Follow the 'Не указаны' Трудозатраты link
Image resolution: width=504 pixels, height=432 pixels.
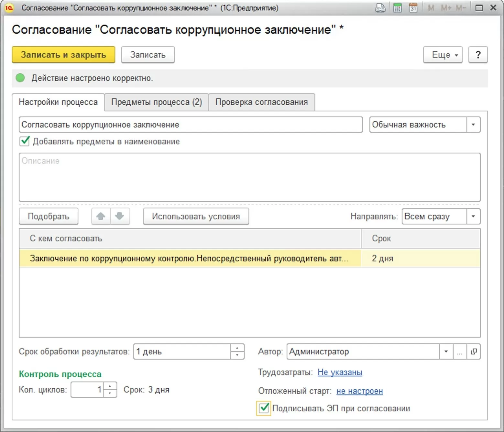pos(340,372)
